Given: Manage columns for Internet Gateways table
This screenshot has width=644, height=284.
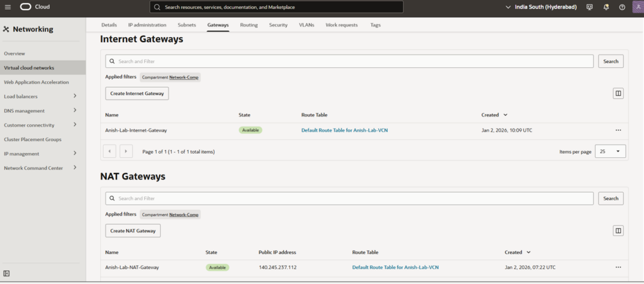Looking at the screenshot, I should [618, 93].
